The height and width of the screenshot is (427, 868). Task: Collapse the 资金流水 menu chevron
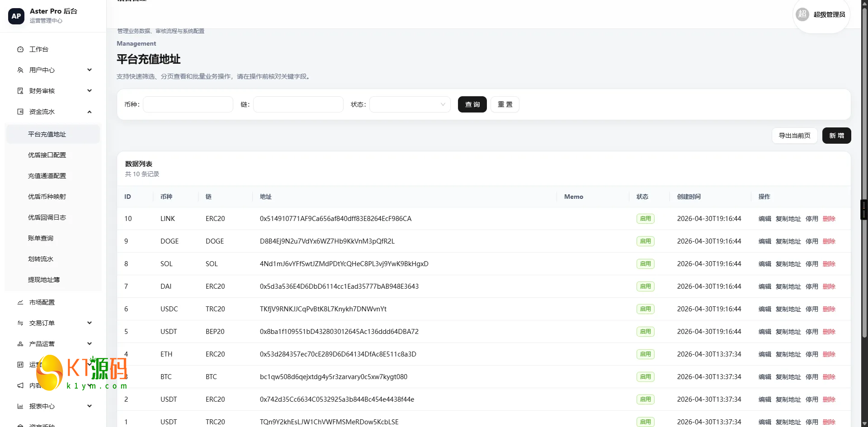(90, 112)
